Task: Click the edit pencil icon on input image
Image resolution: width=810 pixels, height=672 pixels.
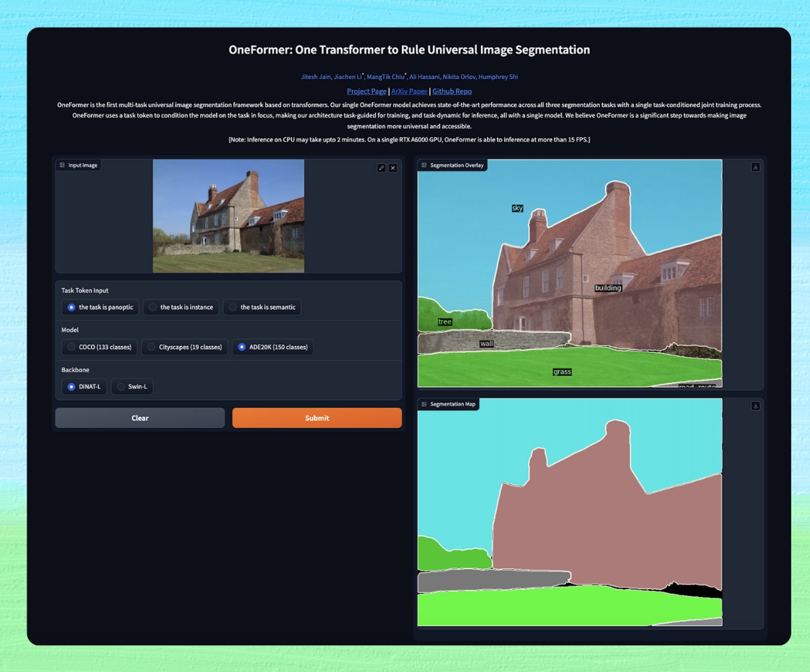Action: [381, 168]
